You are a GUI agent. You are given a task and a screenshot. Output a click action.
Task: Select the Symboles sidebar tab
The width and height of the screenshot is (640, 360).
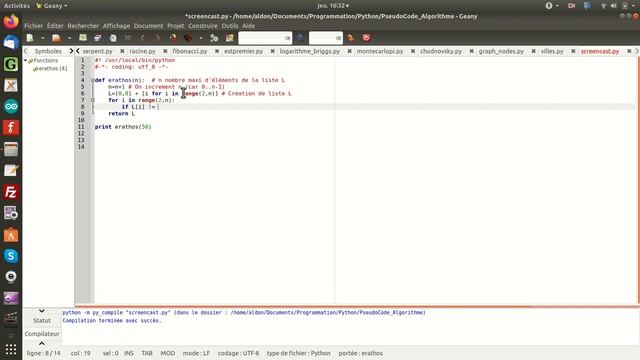pyautogui.click(x=48, y=51)
